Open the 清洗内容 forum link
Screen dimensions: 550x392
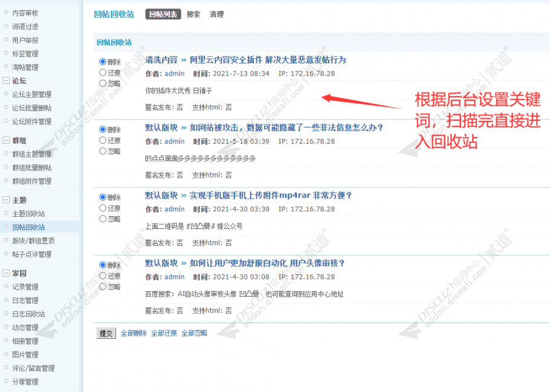tap(161, 60)
